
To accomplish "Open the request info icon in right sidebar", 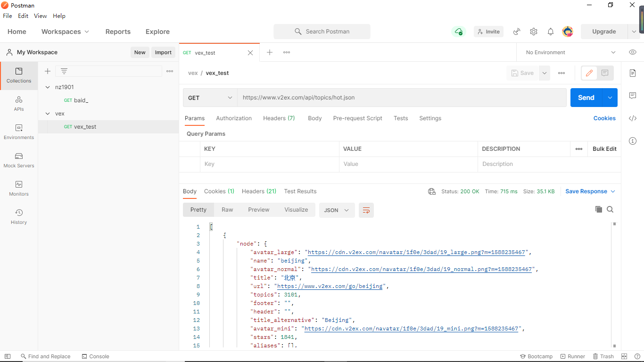I will coord(633,141).
